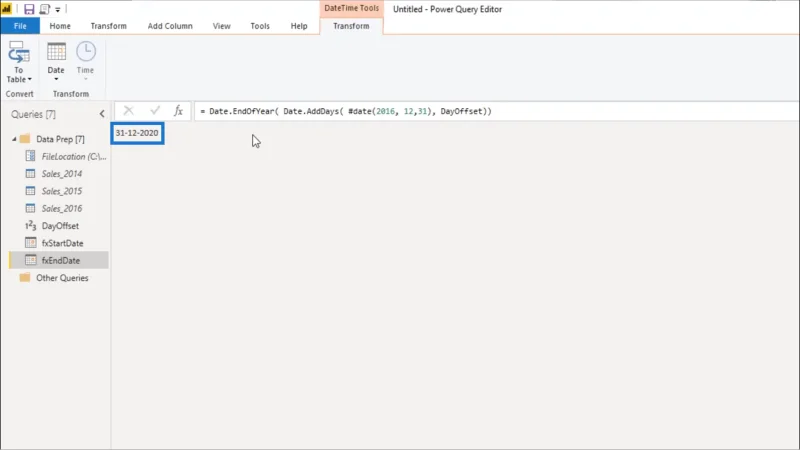The height and width of the screenshot is (450, 800).
Task: Select the DateTime Tools Transform tab
Action: 351,26
